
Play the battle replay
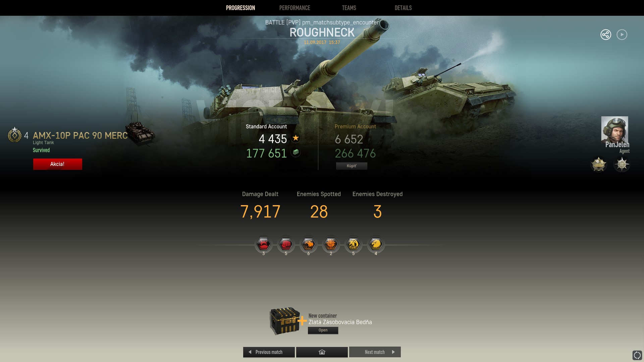(x=622, y=35)
